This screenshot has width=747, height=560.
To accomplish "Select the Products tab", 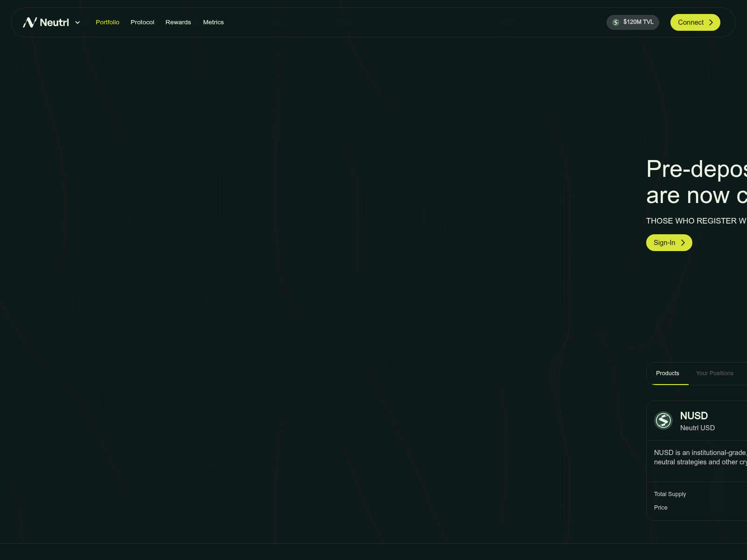I will (668, 373).
